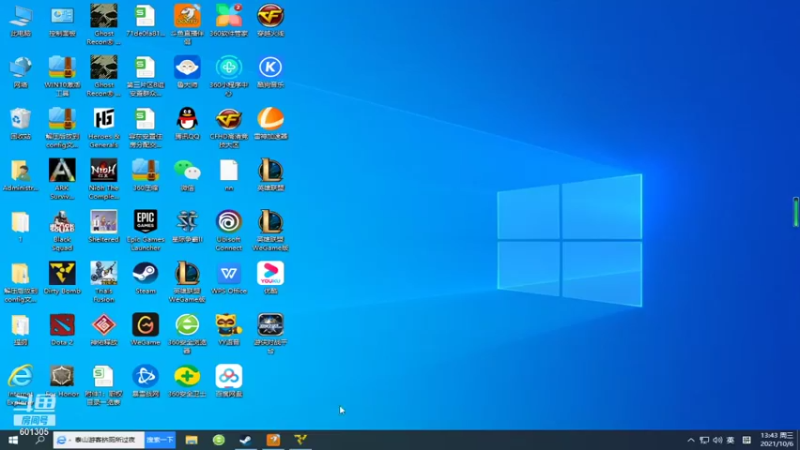
Task: Open the WIN10激活工具 archive
Action: click(62, 76)
